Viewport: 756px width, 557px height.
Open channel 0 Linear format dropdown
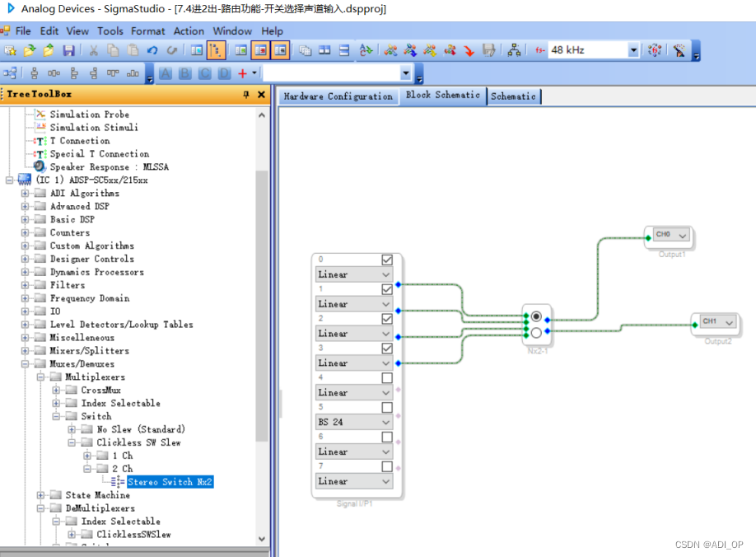[353, 274]
